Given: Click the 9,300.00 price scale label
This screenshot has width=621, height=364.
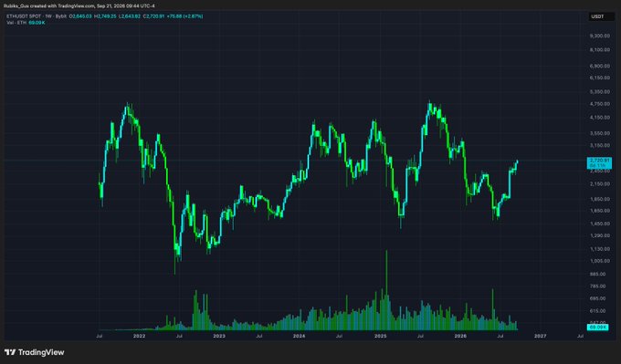Looking at the screenshot, I should (600, 36).
